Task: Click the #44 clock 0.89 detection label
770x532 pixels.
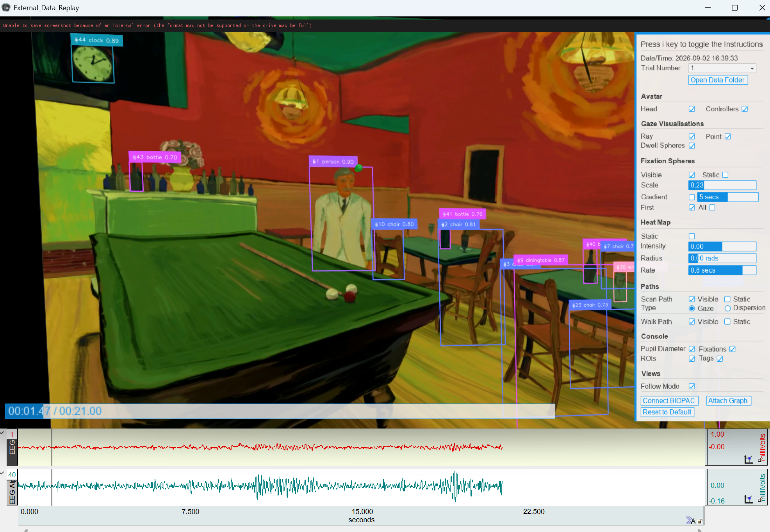Action: [x=96, y=40]
